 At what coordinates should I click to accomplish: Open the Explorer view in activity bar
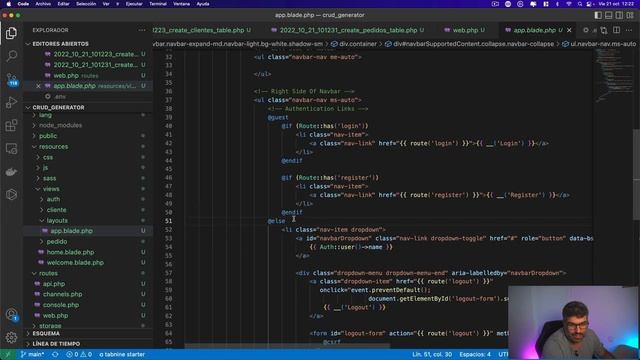pos(11,33)
